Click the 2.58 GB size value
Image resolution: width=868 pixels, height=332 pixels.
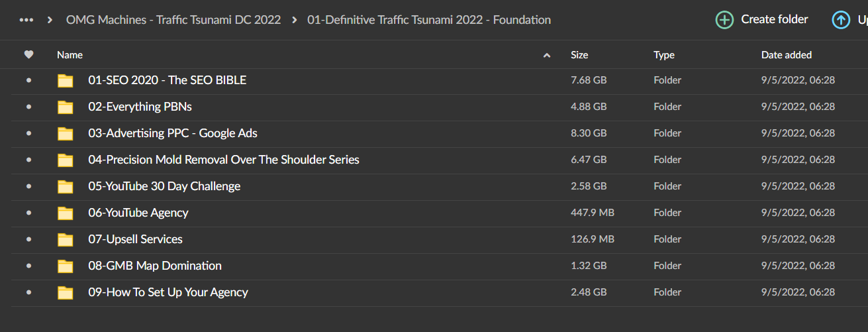click(589, 186)
